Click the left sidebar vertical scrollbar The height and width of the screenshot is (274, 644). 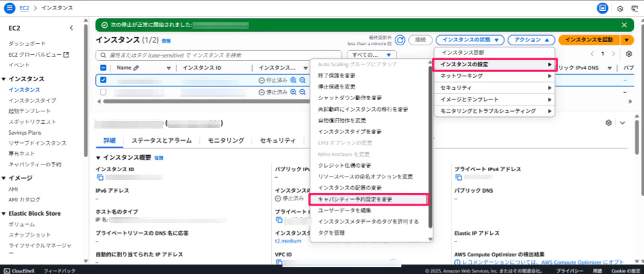(x=86, y=91)
